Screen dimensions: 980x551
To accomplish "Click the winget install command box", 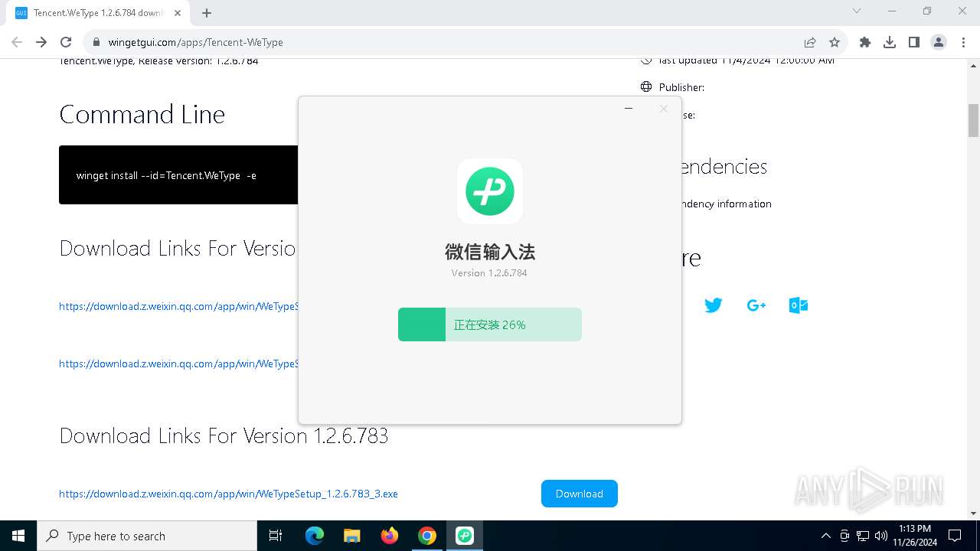I will (x=178, y=175).
